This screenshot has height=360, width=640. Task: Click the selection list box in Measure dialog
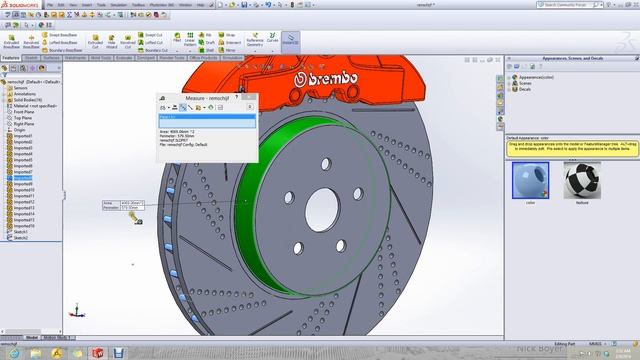coord(207,121)
